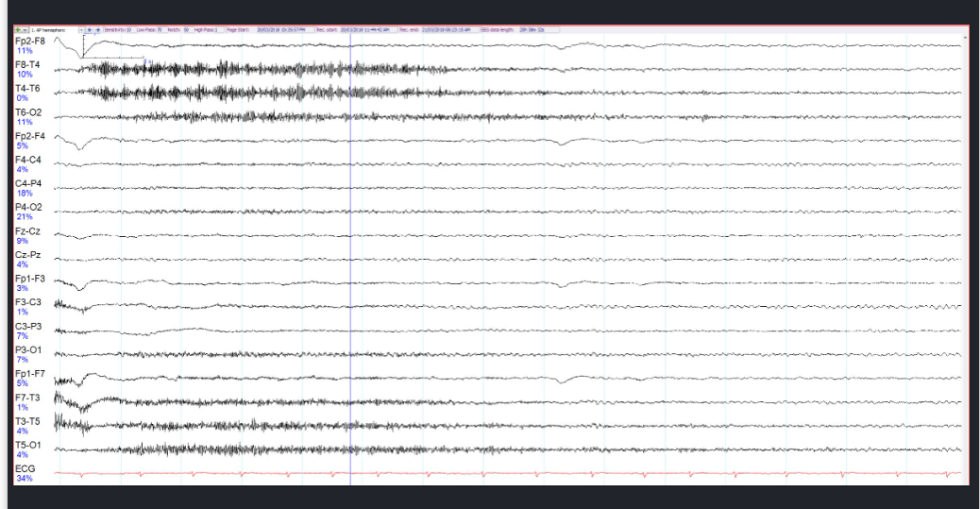Select the T5-O1 channel label
Screen dimensions: 980x509
(x=28, y=445)
